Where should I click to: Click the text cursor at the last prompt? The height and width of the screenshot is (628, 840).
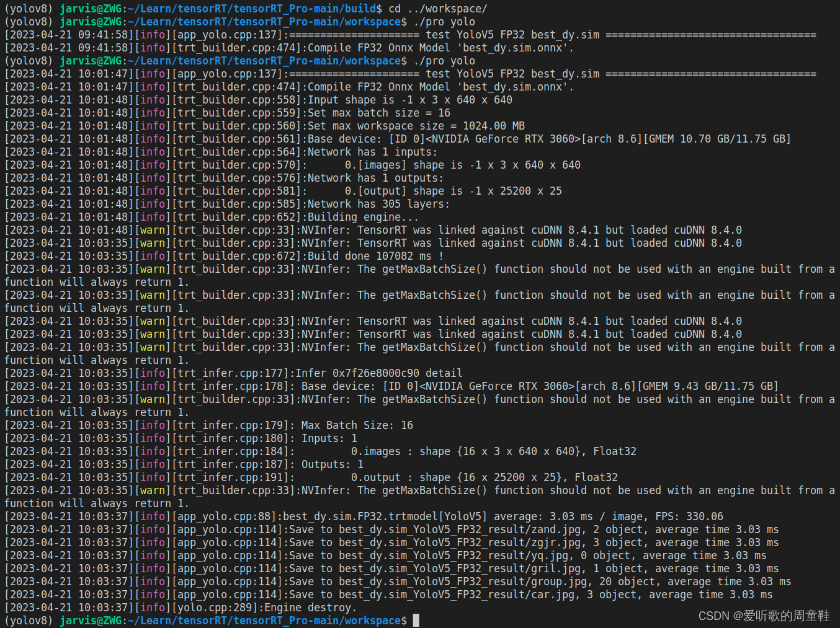416,621
